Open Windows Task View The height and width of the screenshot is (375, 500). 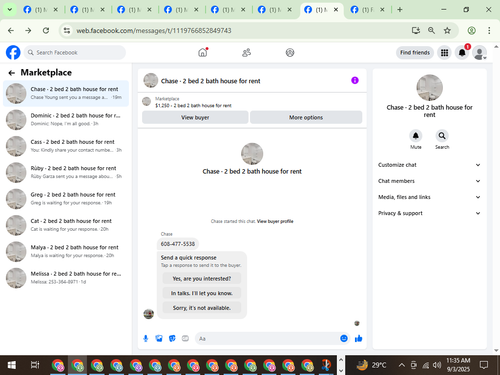(x=35, y=365)
